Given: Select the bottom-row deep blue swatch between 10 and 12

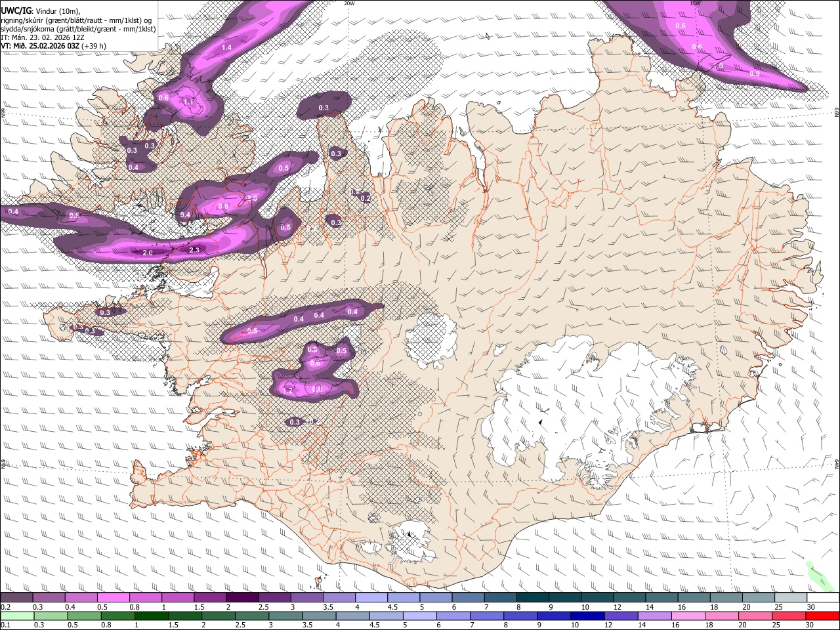Looking at the screenshot, I should (586, 616).
